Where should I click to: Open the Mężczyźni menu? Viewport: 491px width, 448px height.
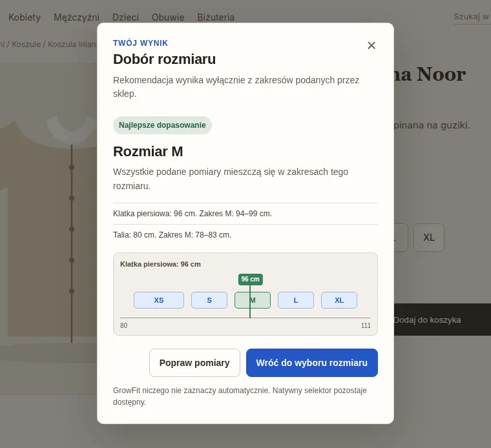tap(76, 17)
